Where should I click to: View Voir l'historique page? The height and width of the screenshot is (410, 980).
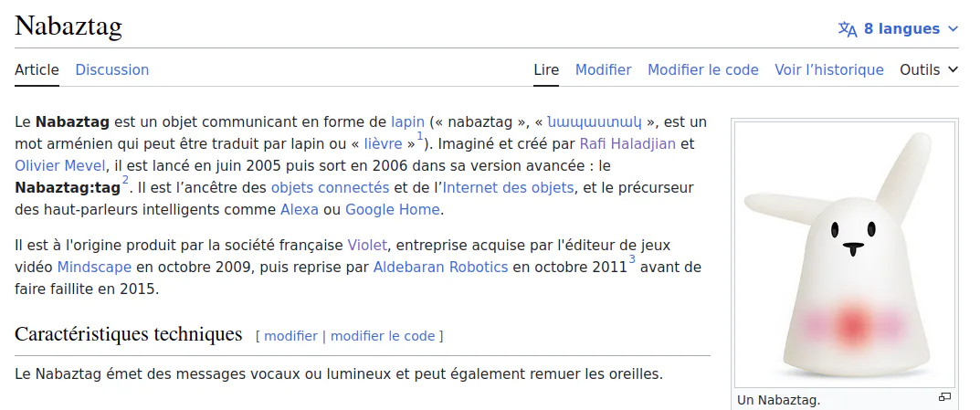coord(829,70)
